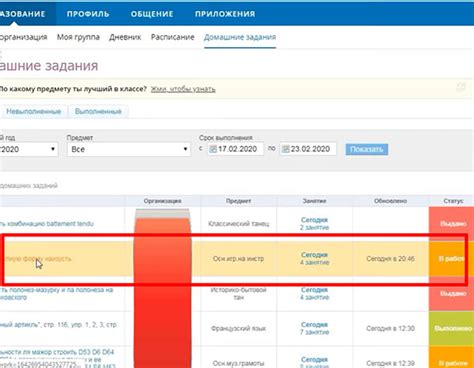Click the Выдано status for Классический танец
Screen dimensions: 474x368
coord(452,224)
